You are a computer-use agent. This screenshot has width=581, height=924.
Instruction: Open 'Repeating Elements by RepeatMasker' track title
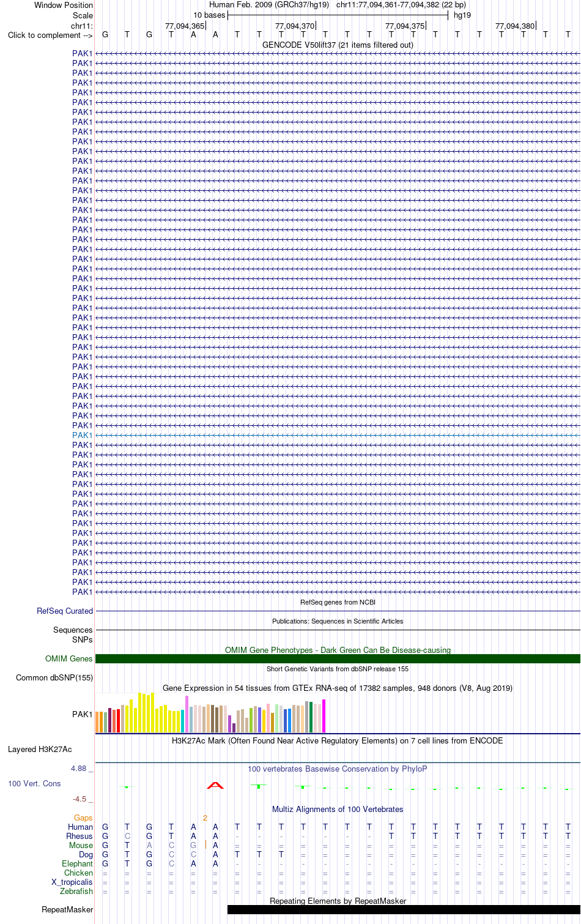pos(338,901)
